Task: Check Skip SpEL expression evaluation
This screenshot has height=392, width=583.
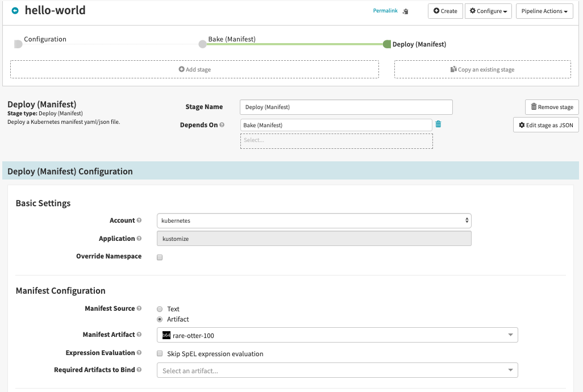Action: pyautogui.click(x=160, y=353)
